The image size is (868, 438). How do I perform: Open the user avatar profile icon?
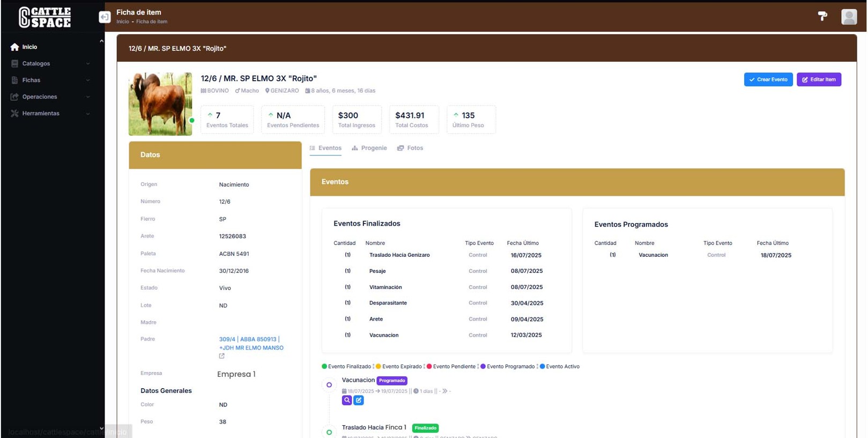point(849,17)
